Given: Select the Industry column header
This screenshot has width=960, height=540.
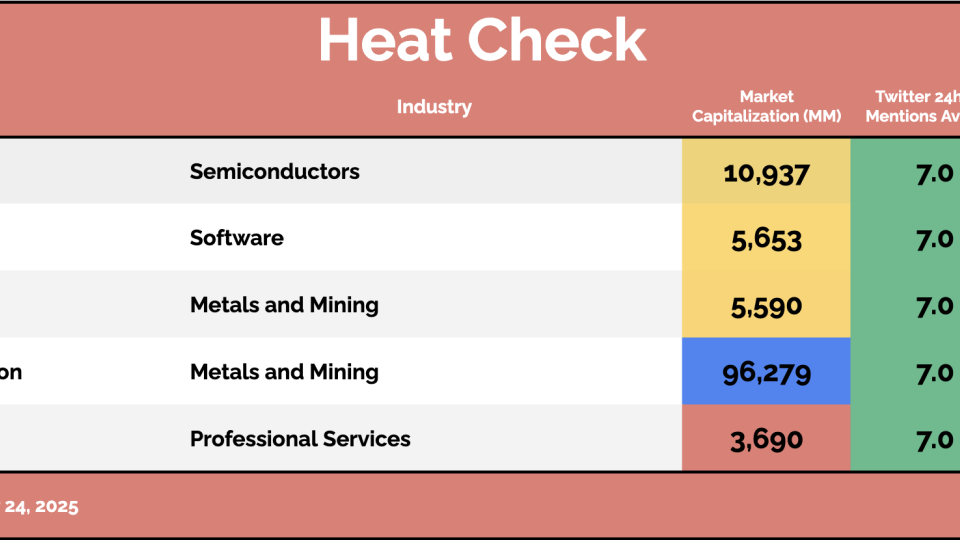Looking at the screenshot, I should (x=434, y=107).
